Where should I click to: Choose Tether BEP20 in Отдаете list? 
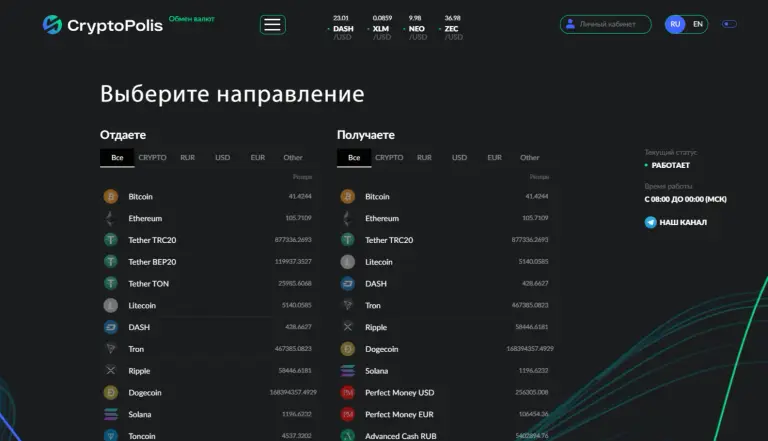click(152, 262)
